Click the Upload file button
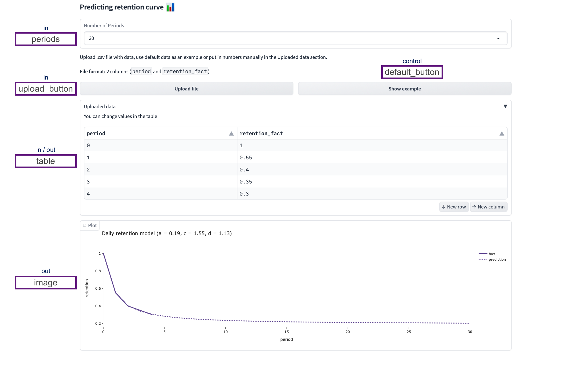This screenshot has width=588, height=375. (187, 89)
